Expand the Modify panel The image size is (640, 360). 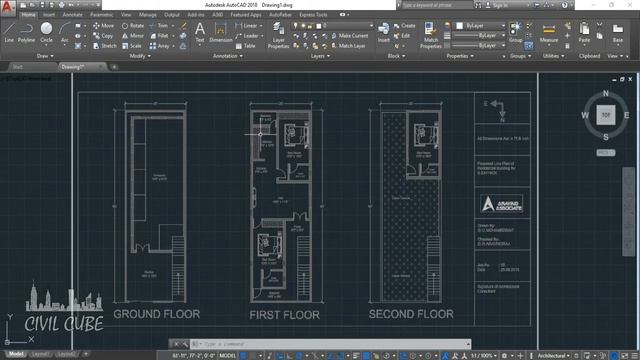tap(140, 56)
